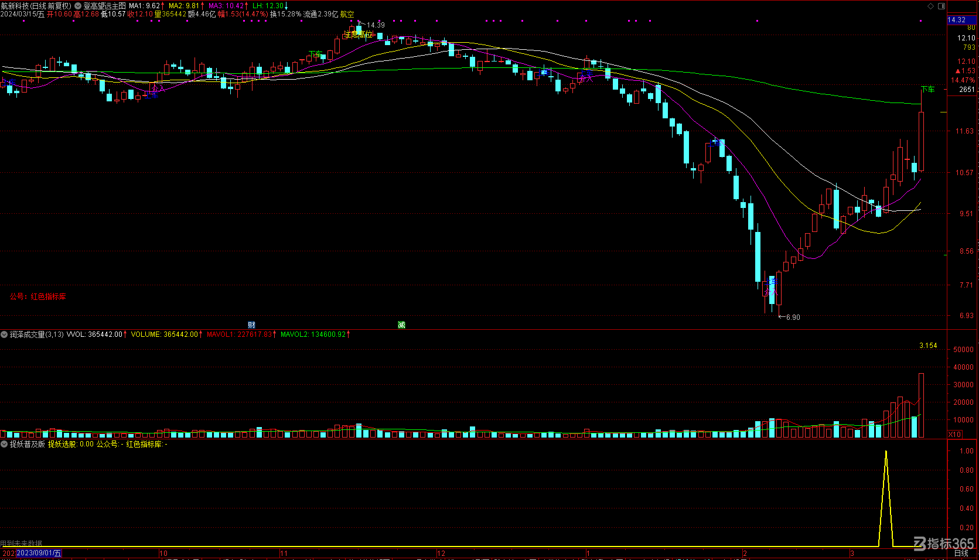Click the 11.63 price axis label
979x560 pixels.
pos(965,131)
